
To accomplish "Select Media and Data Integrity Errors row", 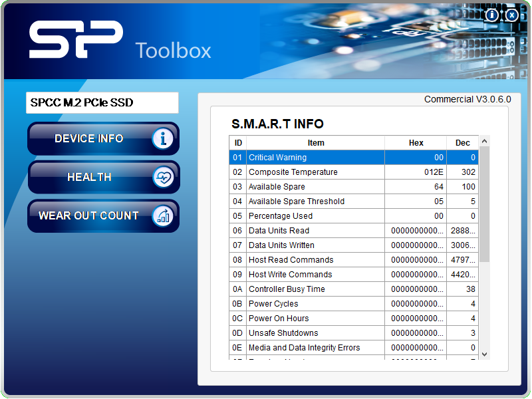I will pos(354,347).
